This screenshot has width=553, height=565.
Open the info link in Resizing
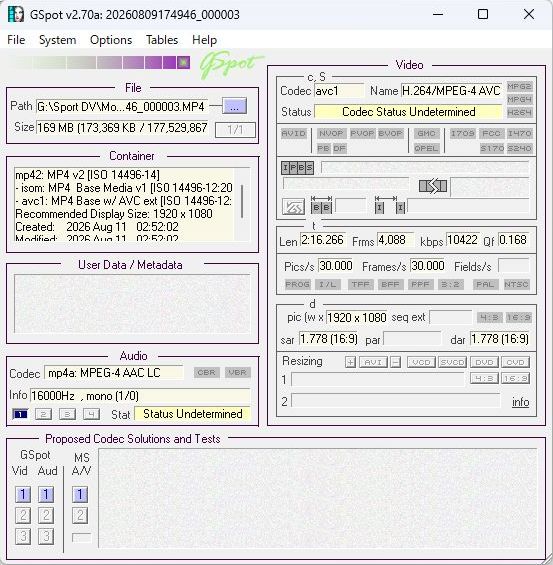(521, 402)
